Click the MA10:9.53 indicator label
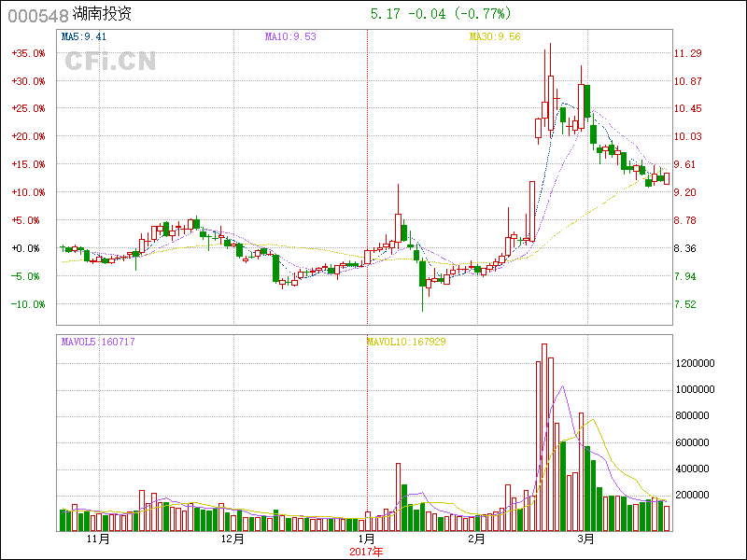This screenshot has height=560, width=747. pyautogui.click(x=290, y=37)
